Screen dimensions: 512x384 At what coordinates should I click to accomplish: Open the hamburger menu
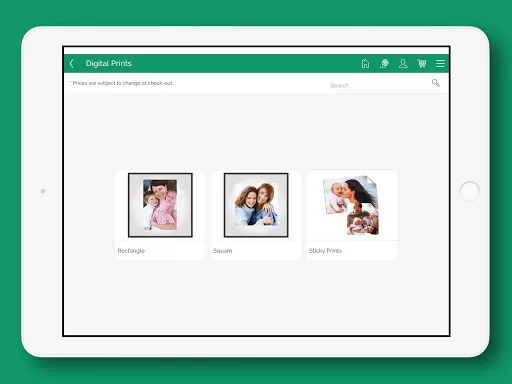point(440,63)
